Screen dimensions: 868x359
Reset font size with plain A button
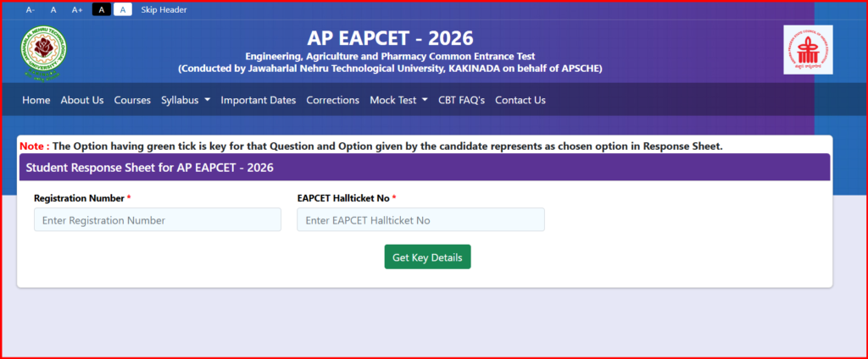(53, 10)
